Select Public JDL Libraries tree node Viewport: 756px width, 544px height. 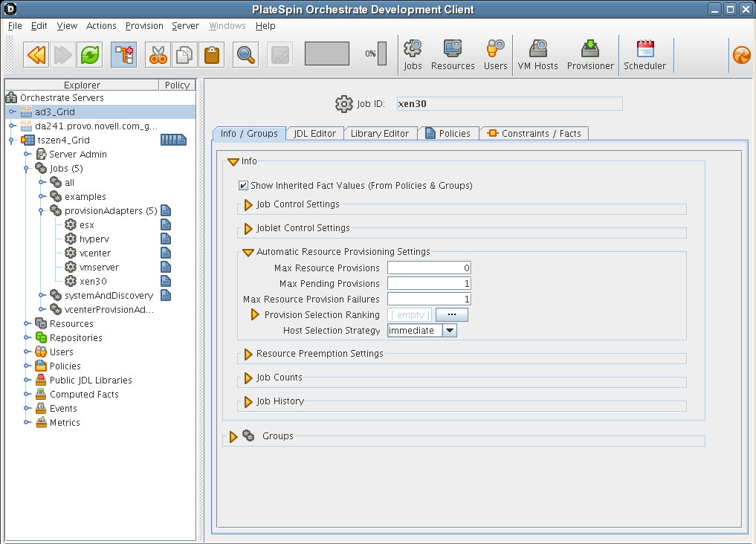pyautogui.click(x=91, y=381)
